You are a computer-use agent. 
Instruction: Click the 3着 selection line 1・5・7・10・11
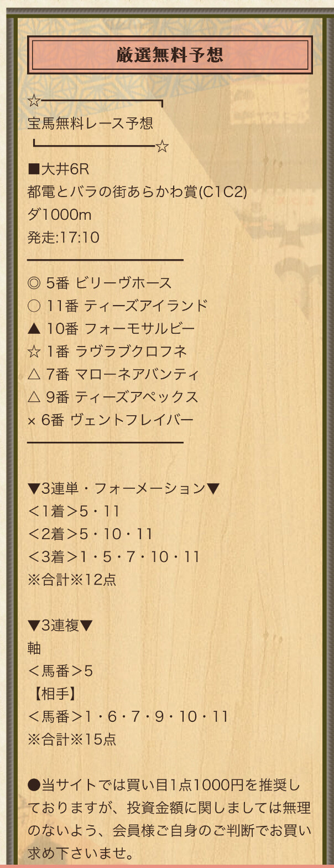113,557
